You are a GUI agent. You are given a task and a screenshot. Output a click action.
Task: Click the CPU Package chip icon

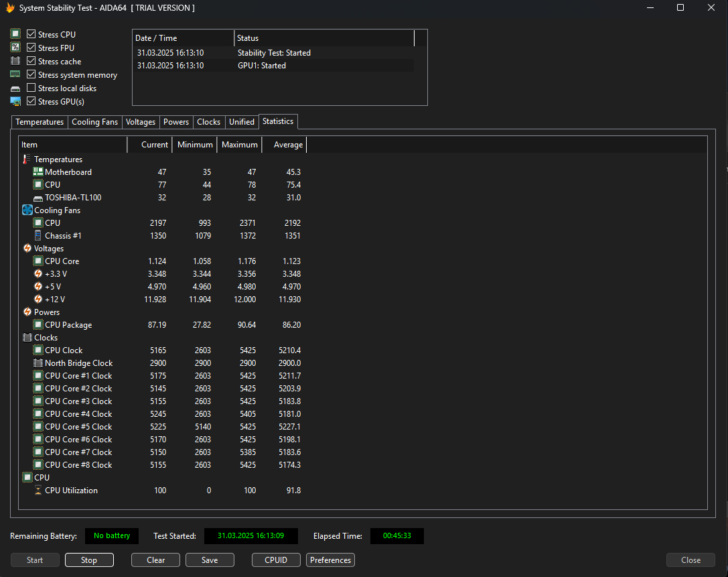pos(38,325)
